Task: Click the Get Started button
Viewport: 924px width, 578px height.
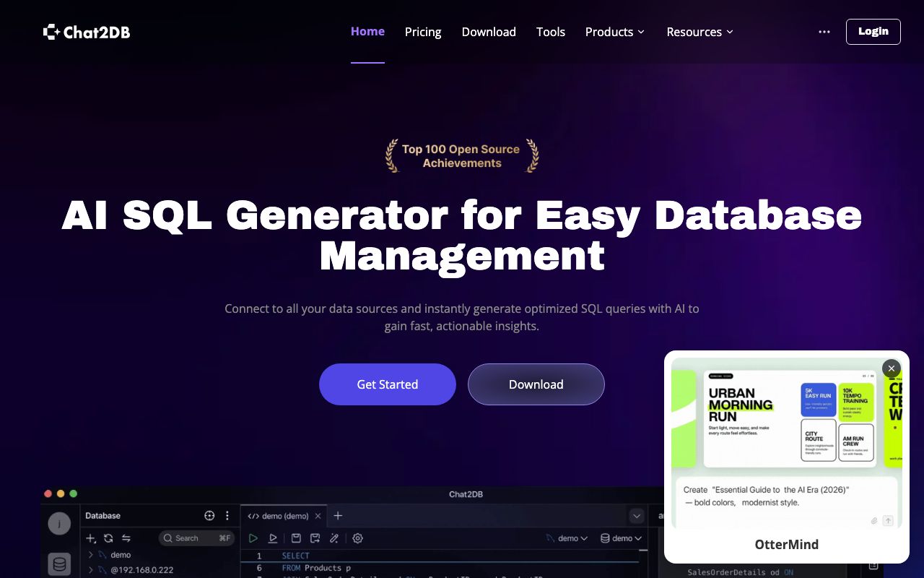Action: (388, 384)
